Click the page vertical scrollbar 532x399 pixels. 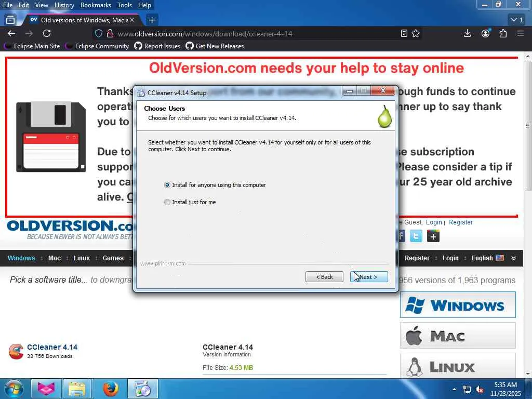(527, 126)
